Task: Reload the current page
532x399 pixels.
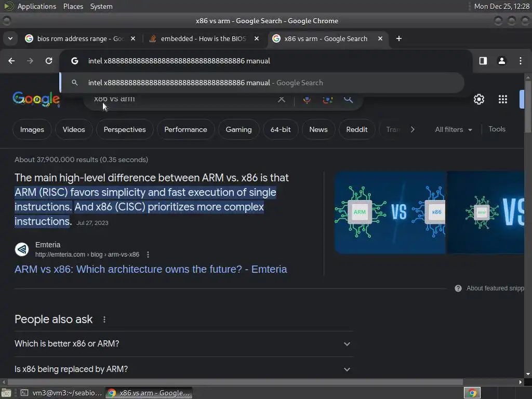Action: click(49, 61)
